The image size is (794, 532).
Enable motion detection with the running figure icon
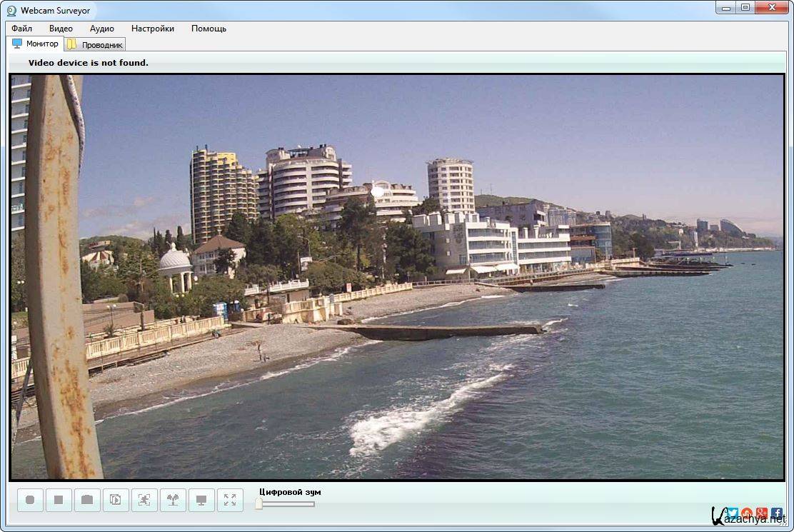click(x=144, y=501)
